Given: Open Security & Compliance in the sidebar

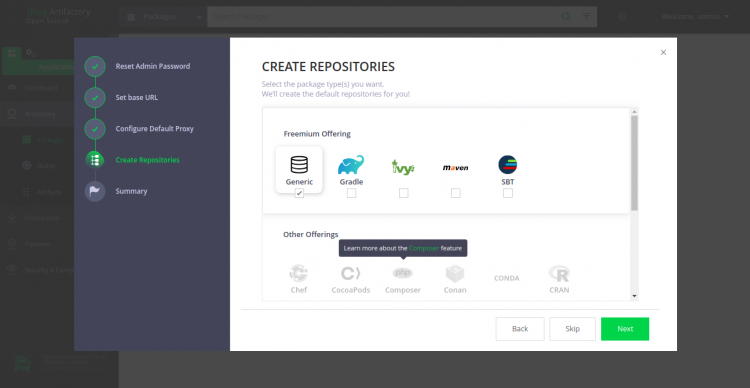Looking at the screenshot, I should [48, 270].
